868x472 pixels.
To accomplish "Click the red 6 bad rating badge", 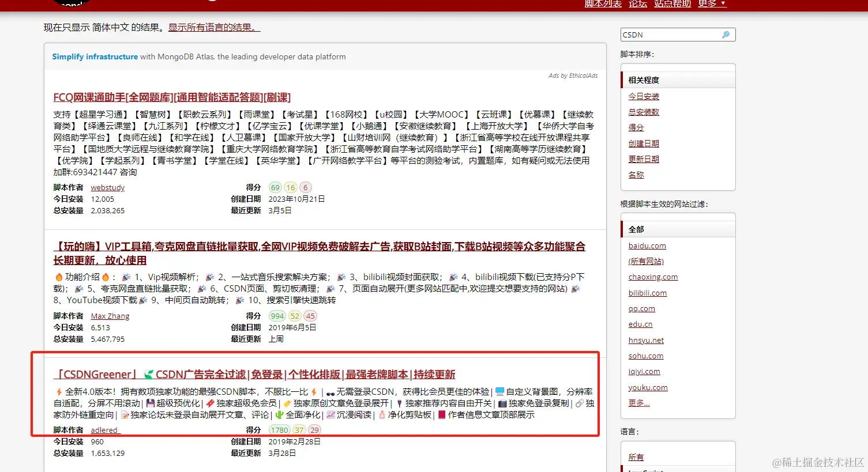I will click(306, 187).
